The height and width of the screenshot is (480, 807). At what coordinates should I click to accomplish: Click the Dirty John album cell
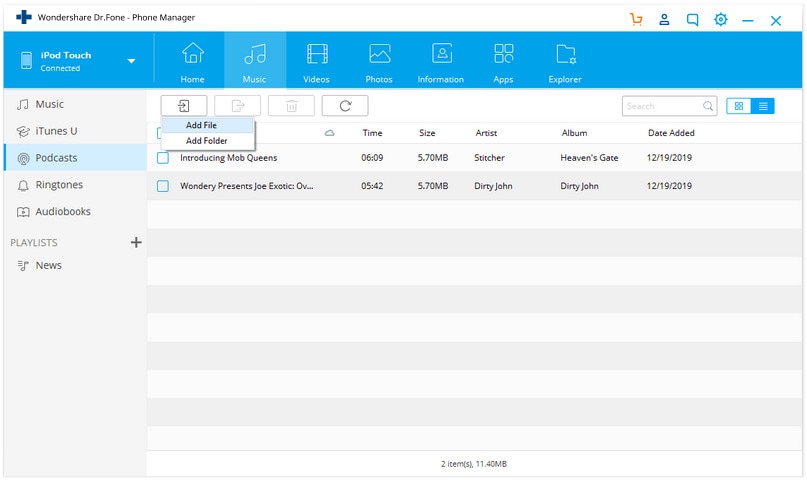click(x=580, y=186)
